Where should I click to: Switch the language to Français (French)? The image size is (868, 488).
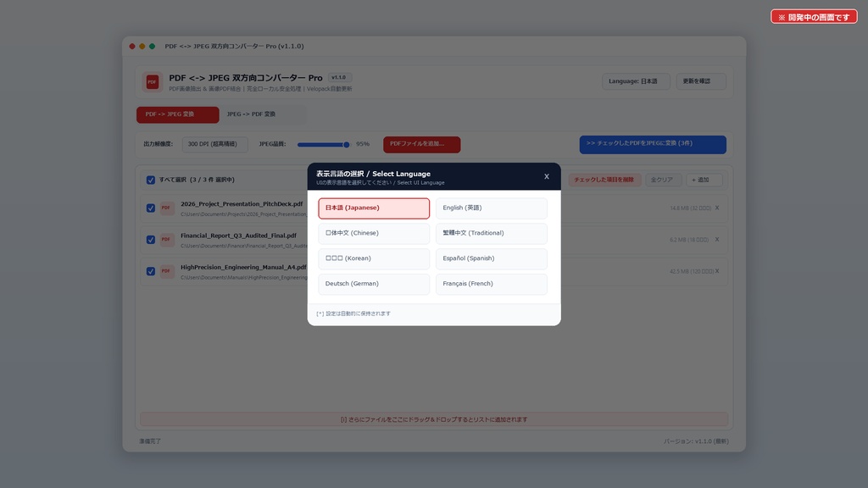491,284
